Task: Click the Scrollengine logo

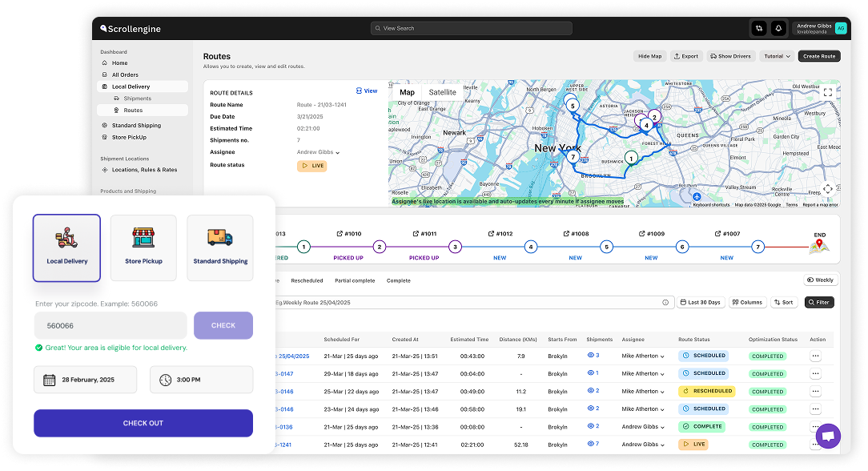Action: coord(130,29)
